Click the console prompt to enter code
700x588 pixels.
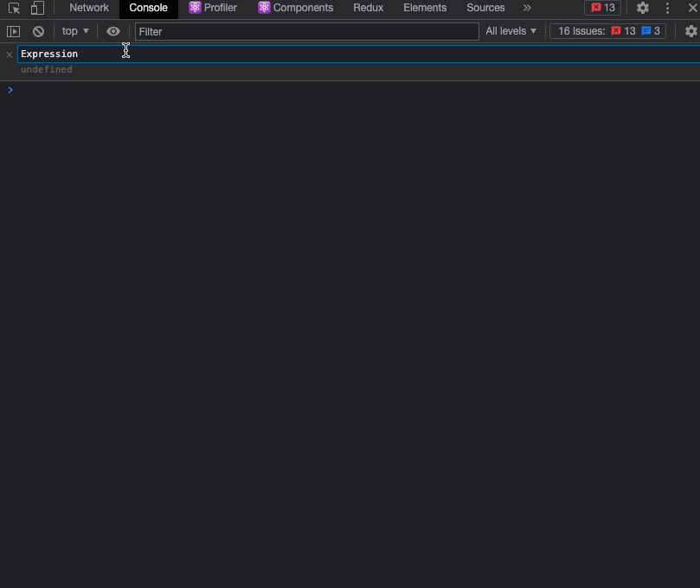[x=87, y=89]
